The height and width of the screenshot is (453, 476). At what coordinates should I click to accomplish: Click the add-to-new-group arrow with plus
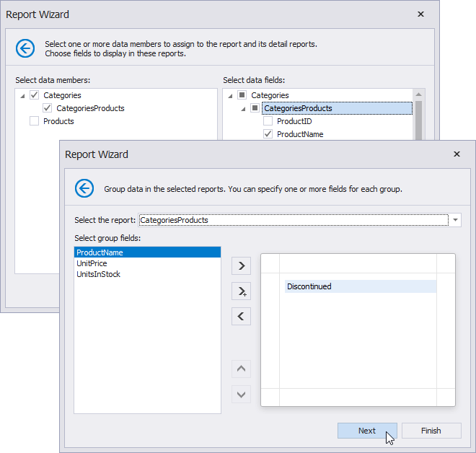tap(241, 291)
